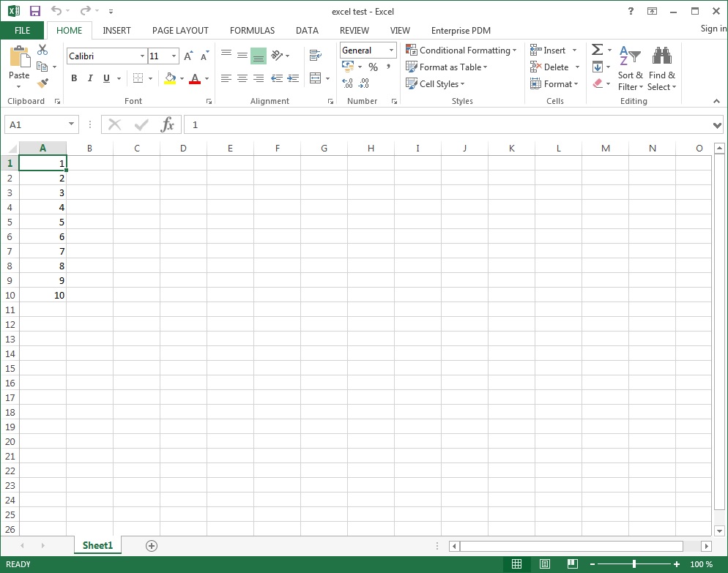This screenshot has width=728, height=573.
Task: Click the Percent Style icon
Action: (373, 67)
